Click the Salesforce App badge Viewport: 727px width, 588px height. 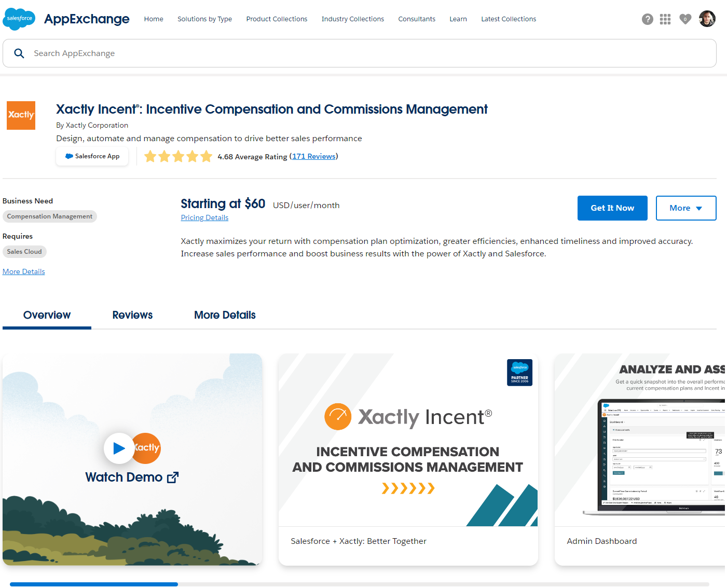click(x=92, y=156)
